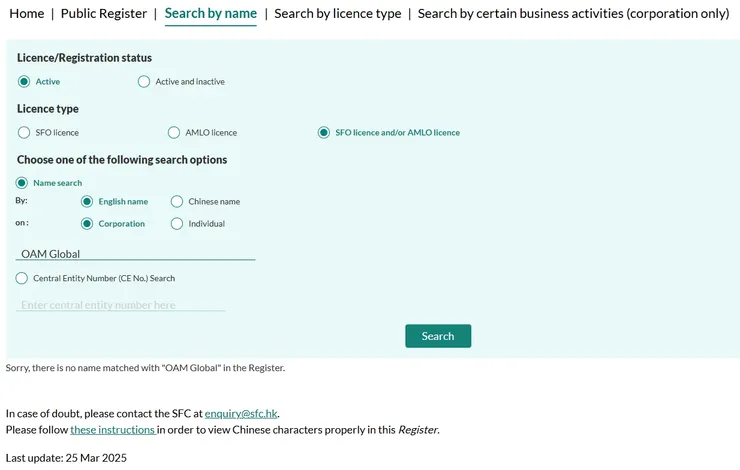Screen dimensions: 740x470
Task: Go to the Home page
Action: [27, 13]
